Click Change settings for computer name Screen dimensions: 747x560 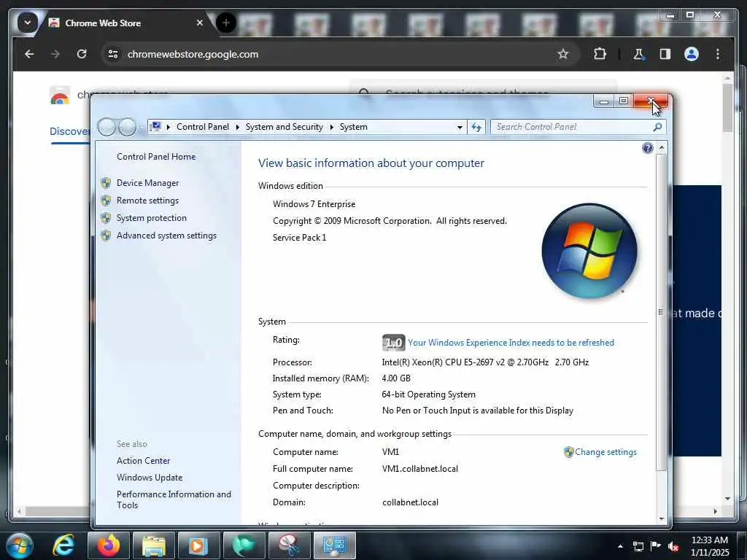[x=605, y=452]
